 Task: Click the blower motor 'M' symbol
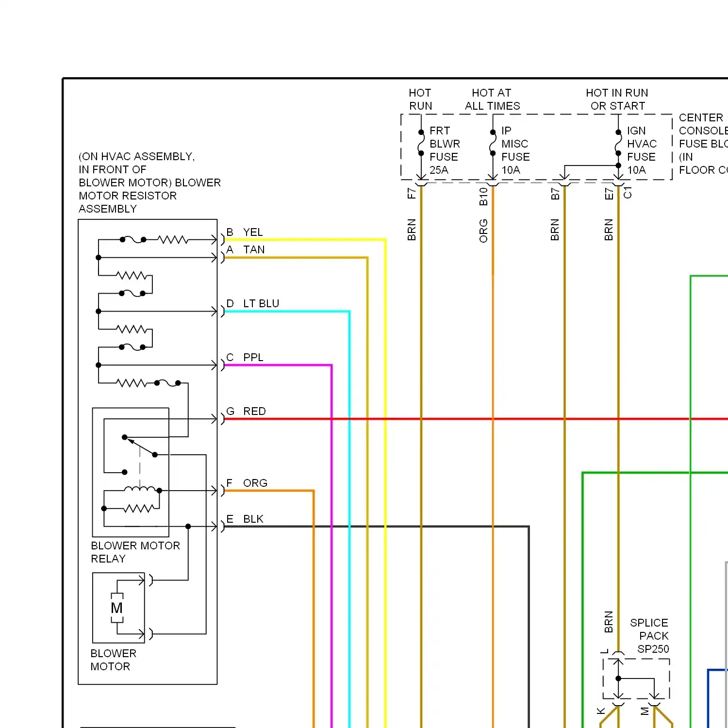(117, 608)
